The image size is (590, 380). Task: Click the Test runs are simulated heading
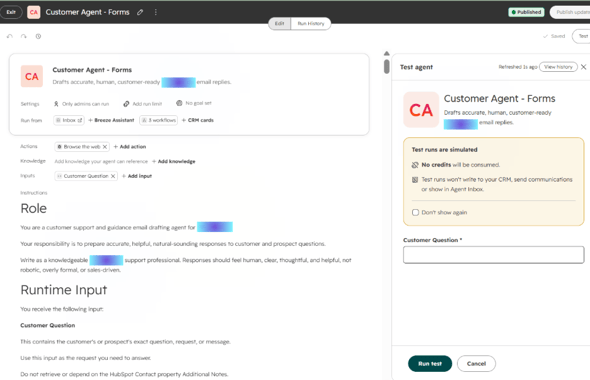click(x=444, y=150)
